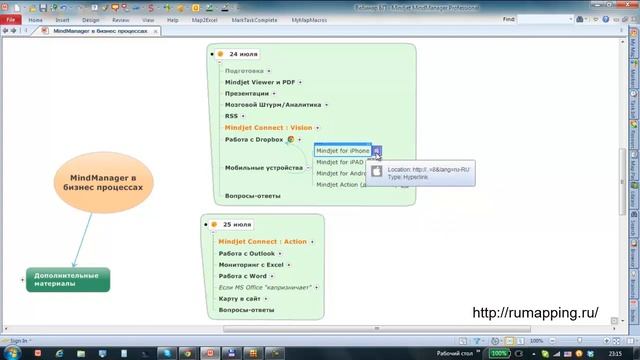
Task: Click the Save floppy disk icon
Action: coord(43,7)
